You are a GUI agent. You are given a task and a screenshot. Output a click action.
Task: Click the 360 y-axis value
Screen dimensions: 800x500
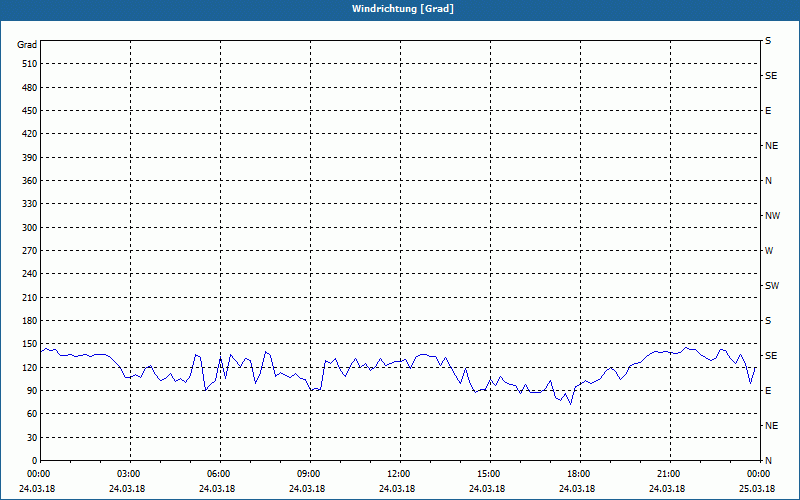(x=30, y=181)
